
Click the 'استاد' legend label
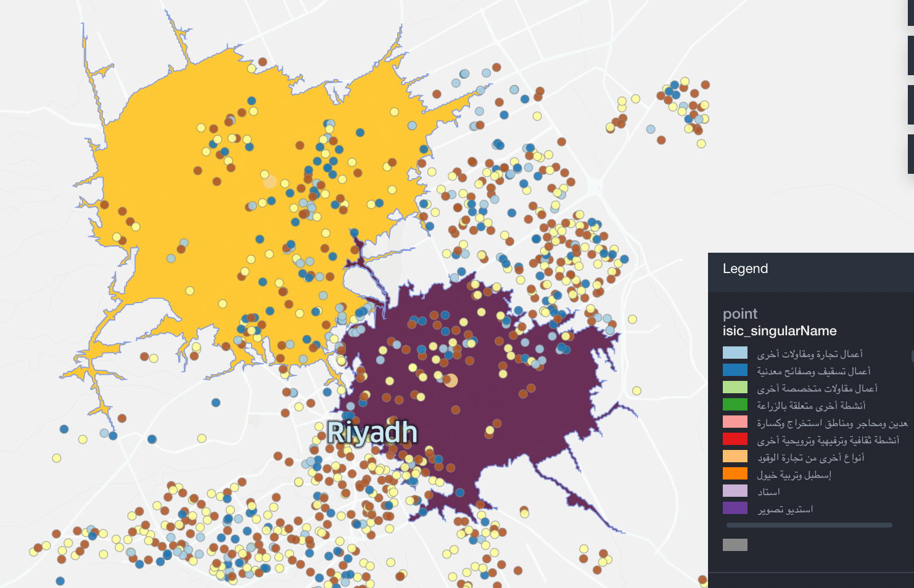click(x=768, y=492)
